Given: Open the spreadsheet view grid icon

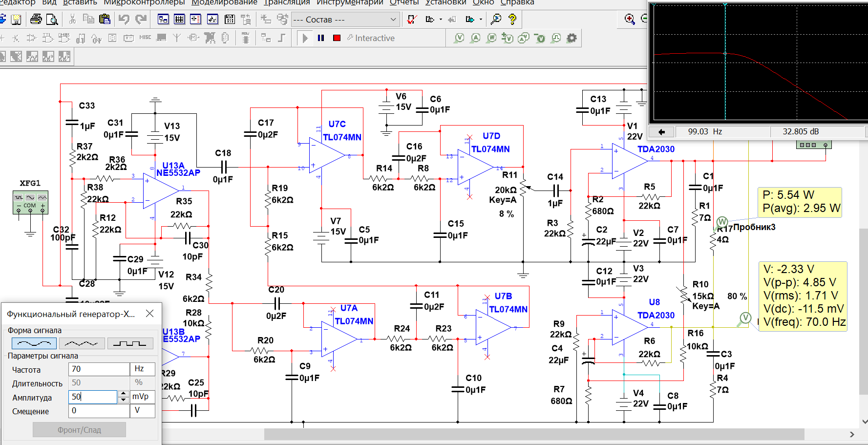Looking at the screenshot, I should 179,20.
